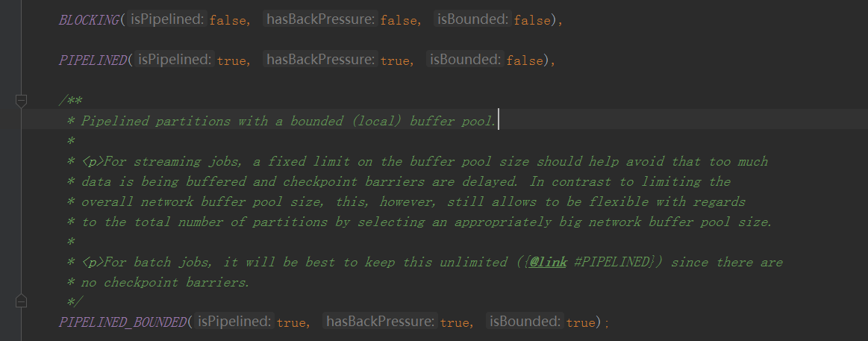Screen dimensions: 868x341
Task: Click the isPipelined hint on the BLOCKING line
Action: pos(167,20)
